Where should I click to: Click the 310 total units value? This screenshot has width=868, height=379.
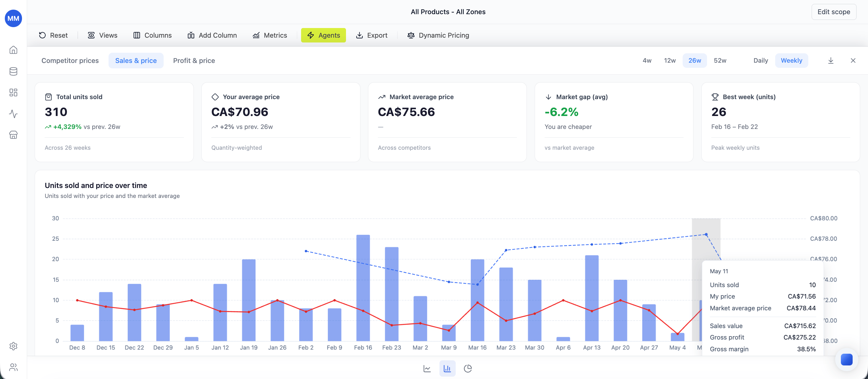point(56,111)
